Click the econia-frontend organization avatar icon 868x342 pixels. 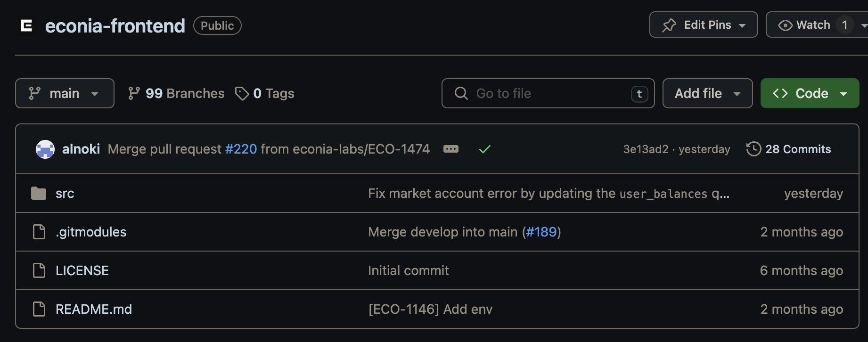click(x=26, y=25)
